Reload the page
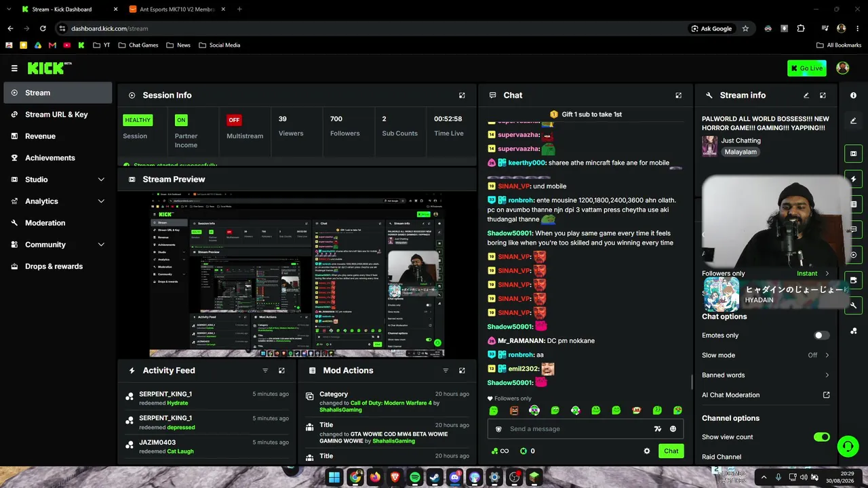Viewport: 868px width, 488px height. click(x=43, y=28)
